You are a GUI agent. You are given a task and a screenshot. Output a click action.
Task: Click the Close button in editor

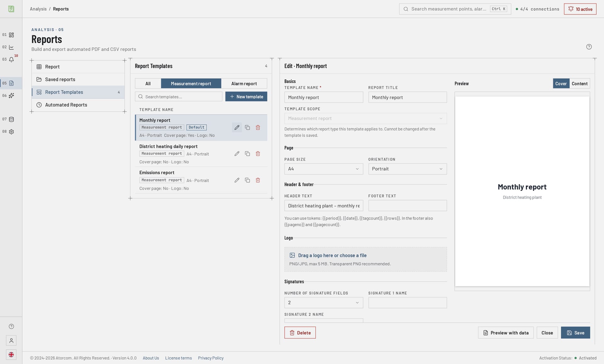547,333
